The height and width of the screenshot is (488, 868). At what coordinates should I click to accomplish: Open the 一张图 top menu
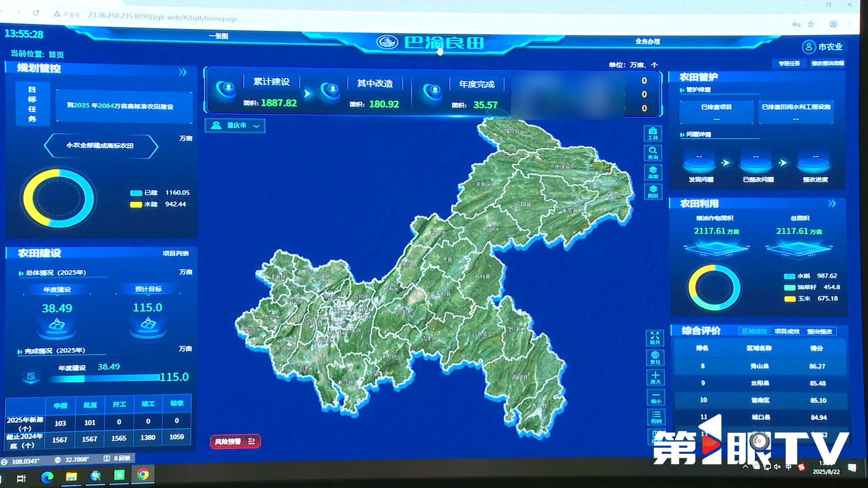[218, 36]
